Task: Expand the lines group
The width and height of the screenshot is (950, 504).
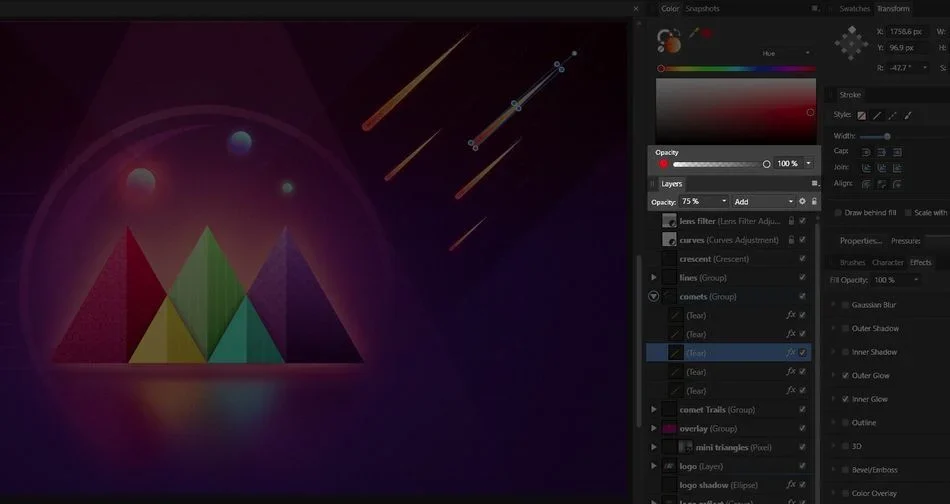Action: tap(654, 277)
